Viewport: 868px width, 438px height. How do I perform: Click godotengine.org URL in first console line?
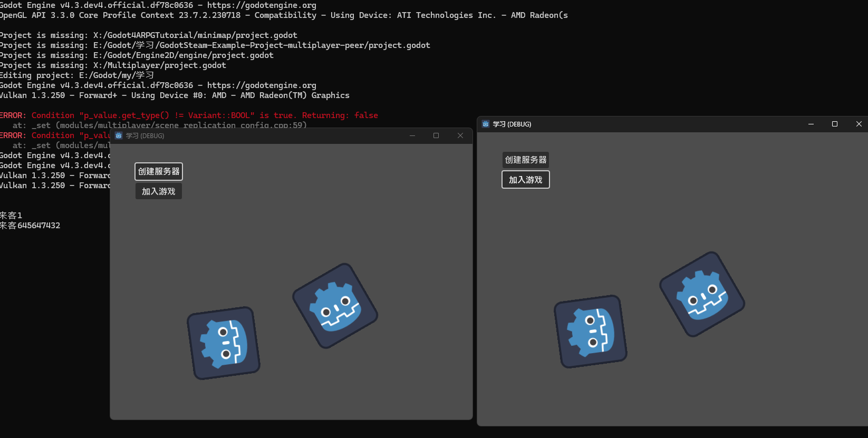(262, 5)
